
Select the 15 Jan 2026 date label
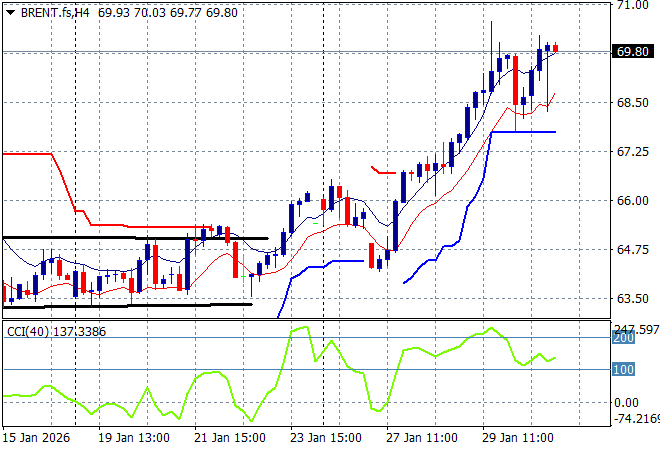(x=36, y=438)
